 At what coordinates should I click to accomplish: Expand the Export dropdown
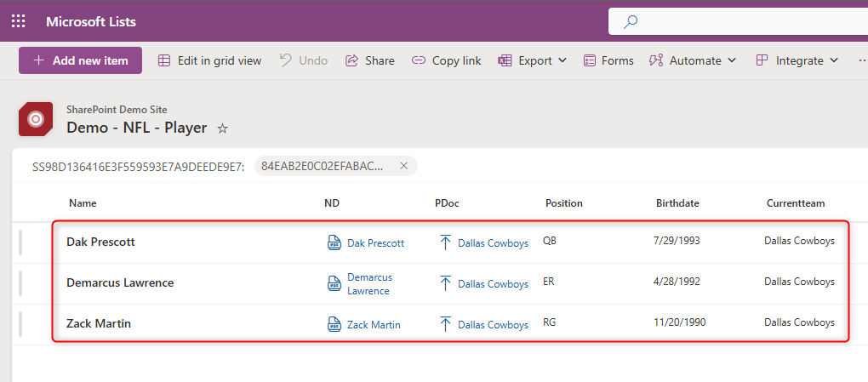[x=562, y=60]
